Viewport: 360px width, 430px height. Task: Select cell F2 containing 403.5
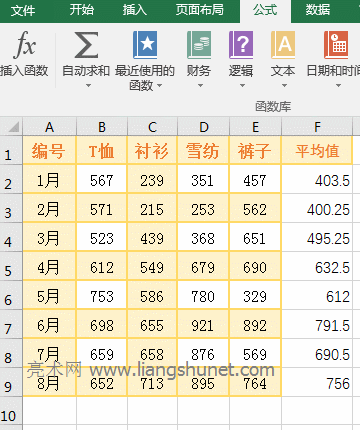tap(317, 180)
